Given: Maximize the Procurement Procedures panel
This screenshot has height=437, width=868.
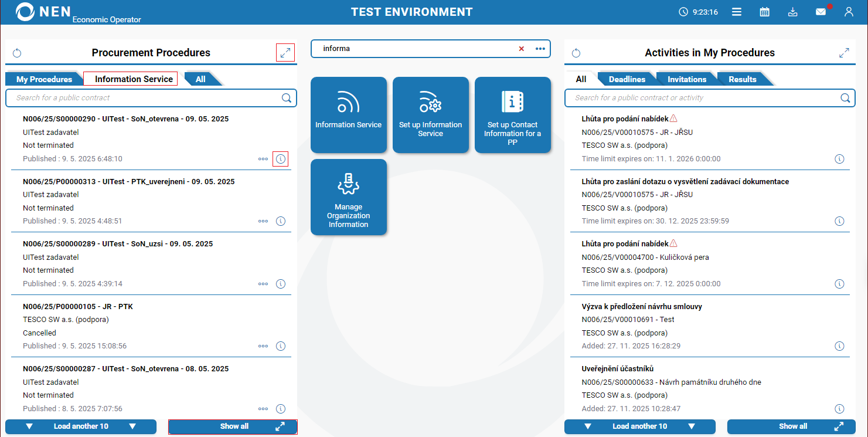Looking at the screenshot, I should (285, 53).
